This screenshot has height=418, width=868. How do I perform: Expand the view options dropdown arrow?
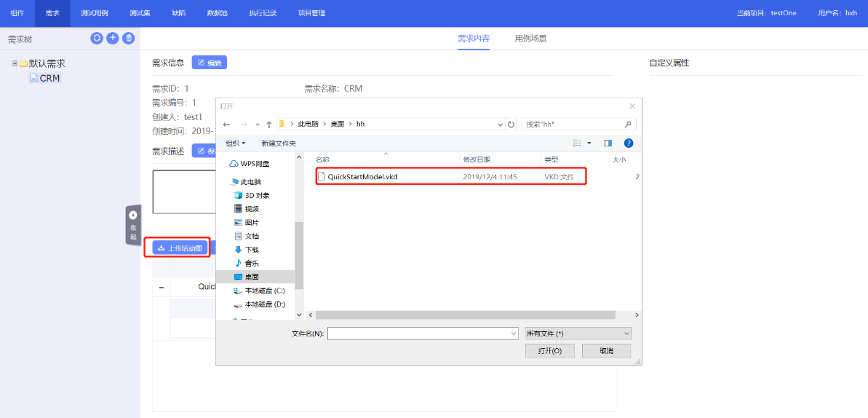(589, 143)
